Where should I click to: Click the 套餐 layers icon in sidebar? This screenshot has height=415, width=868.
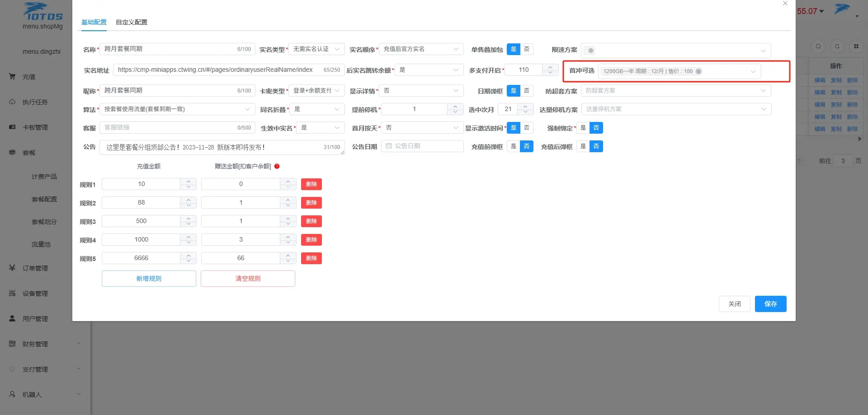pos(12,153)
